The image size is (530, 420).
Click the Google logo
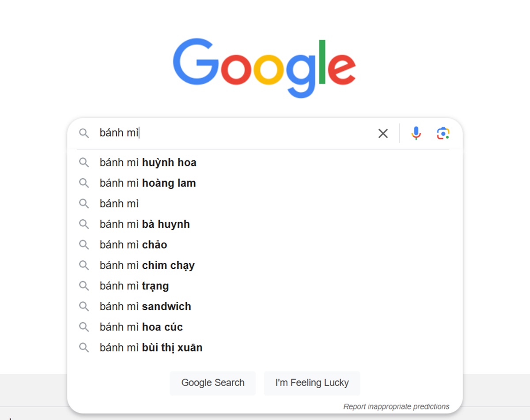click(264, 67)
